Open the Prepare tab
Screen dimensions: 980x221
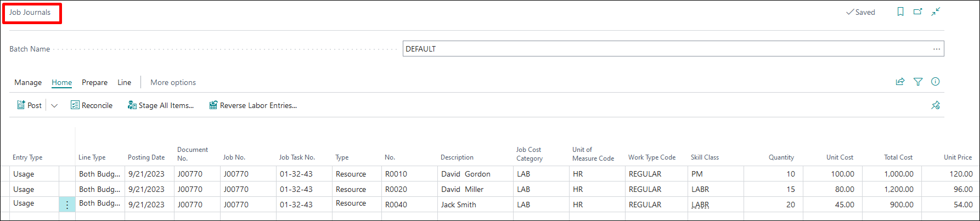(94, 82)
